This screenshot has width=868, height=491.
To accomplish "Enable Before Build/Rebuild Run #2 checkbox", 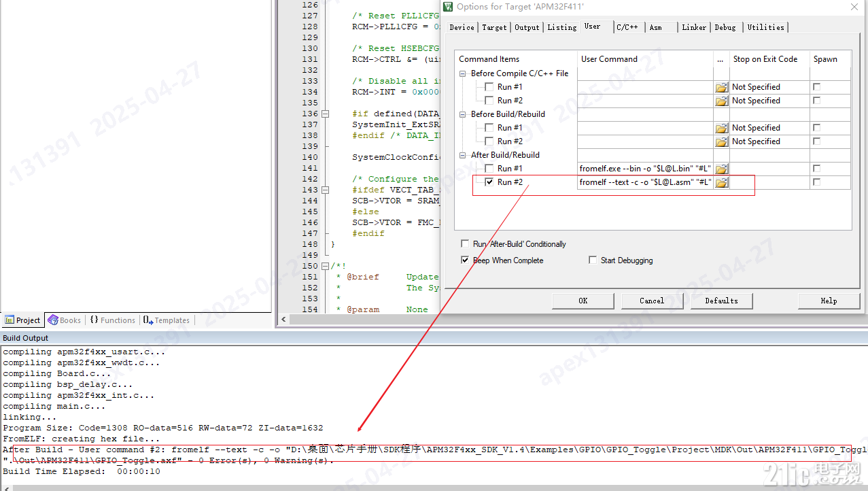I will (x=489, y=141).
